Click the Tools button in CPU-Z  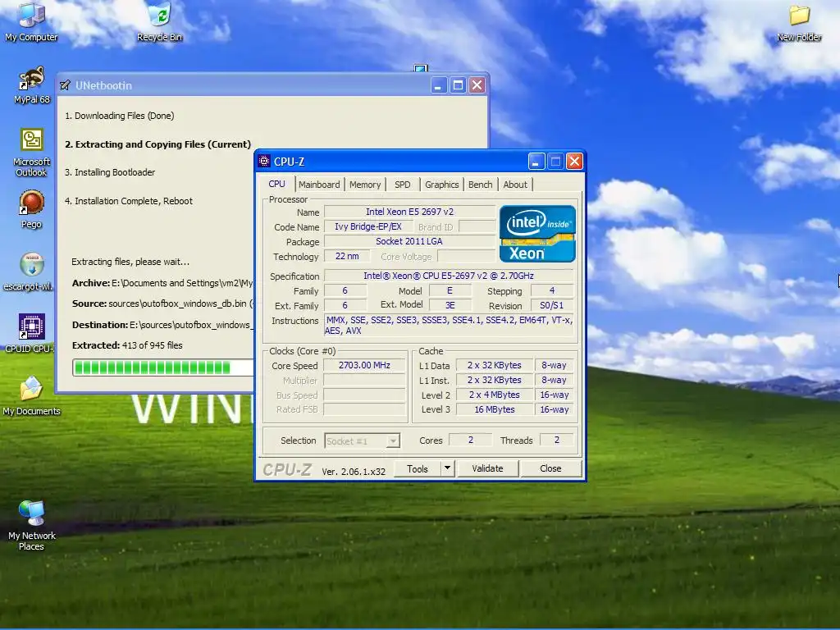point(418,468)
